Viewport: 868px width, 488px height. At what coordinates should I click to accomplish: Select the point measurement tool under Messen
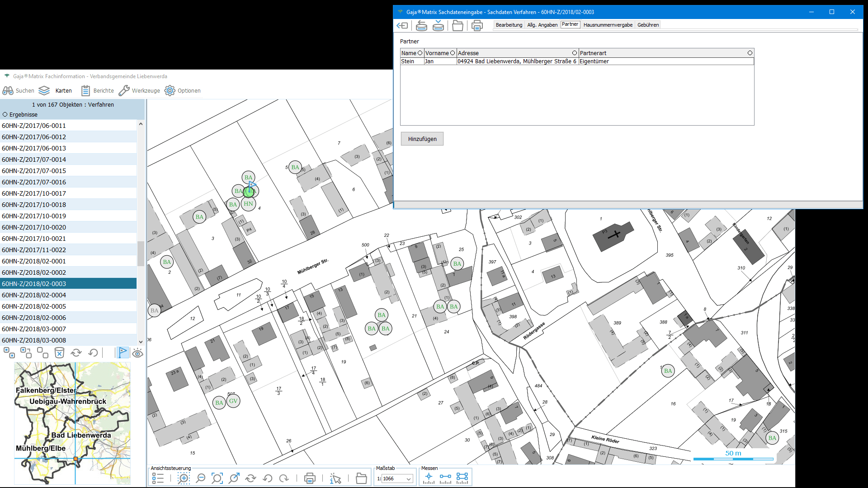(x=428, y=478)
